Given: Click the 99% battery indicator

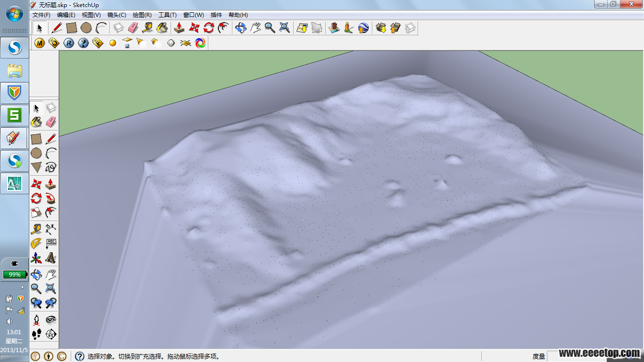Looking at the screenshot, I should (14, 274).
